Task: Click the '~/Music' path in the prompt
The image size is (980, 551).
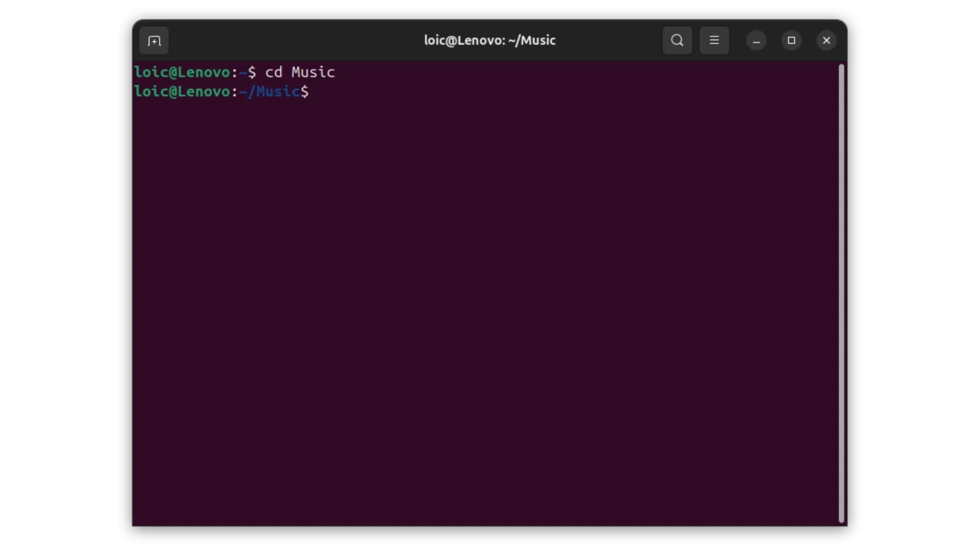Action: pyautogui.click(x=269, y=92)
